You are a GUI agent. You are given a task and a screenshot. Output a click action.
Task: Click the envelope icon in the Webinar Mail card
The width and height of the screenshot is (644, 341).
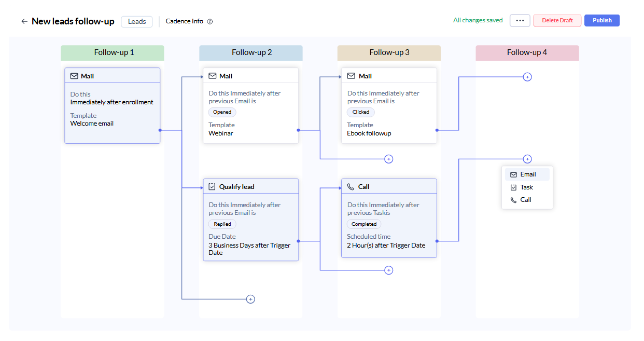(212, 76)
